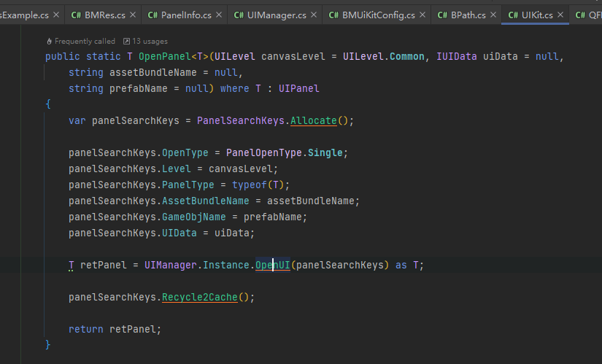Image resolution: width=602 pixels, height=364 pixels.
Task: Click the UIPanel constraint type
Action: 298,89
